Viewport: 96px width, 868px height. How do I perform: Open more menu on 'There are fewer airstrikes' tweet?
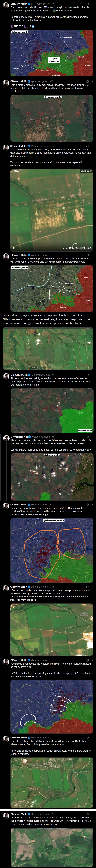(x=92, y=437)
